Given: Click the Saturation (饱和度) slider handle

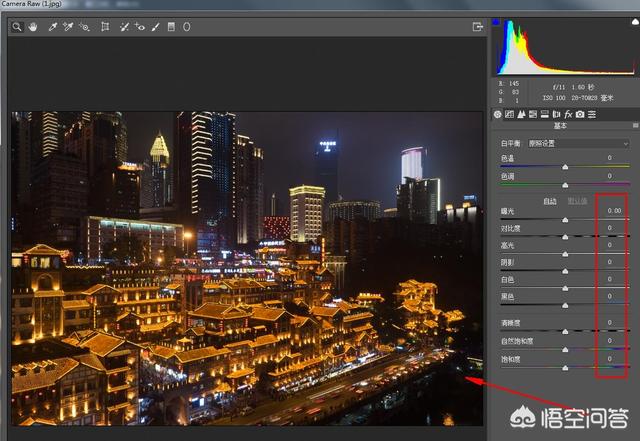Looking at the screenshot, I should point(565,368).
